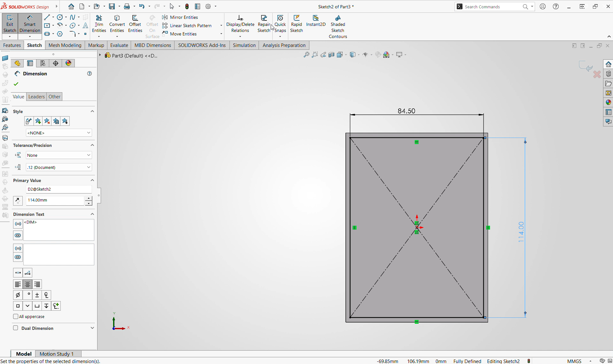The width and height of the screenshot is (613, 364).
Task: Toggle right justify text alignment
Action: pyautogui.click(x=37, y=284)
